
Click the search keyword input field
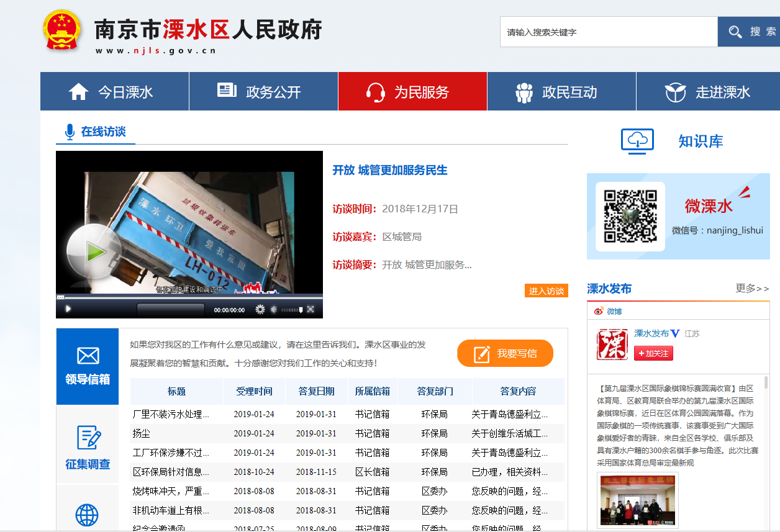(609, 32)
